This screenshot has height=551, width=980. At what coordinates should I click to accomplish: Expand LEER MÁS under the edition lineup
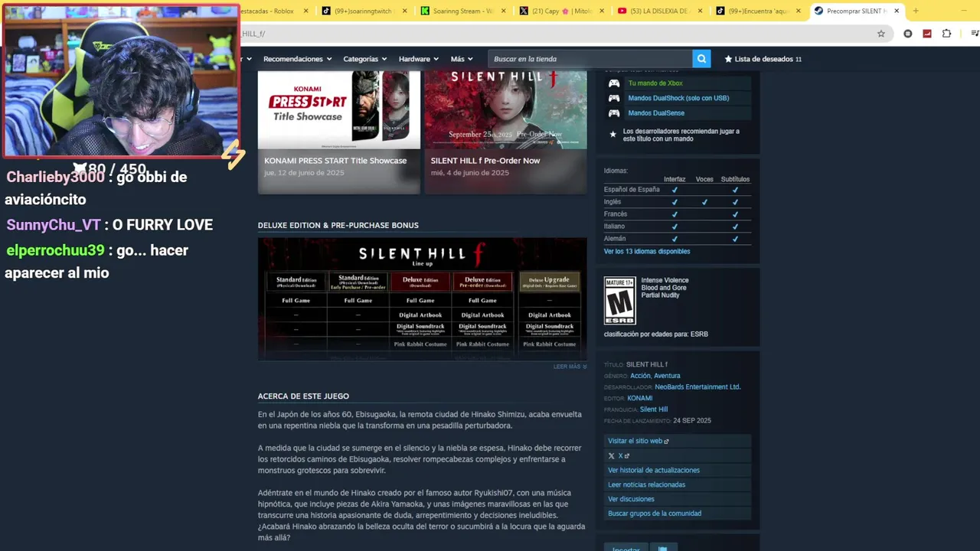pyautogui.click(x=570, y=367)
